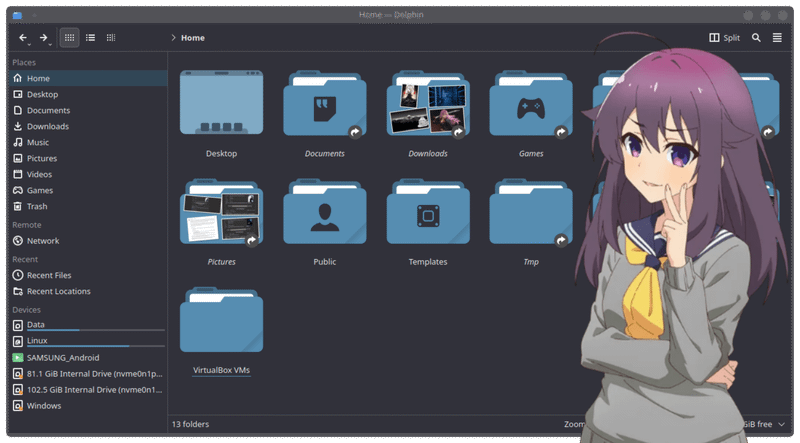Expand the free space info dropdown
This screenshot has width=800, height=443.
click(x=781, y=424)
